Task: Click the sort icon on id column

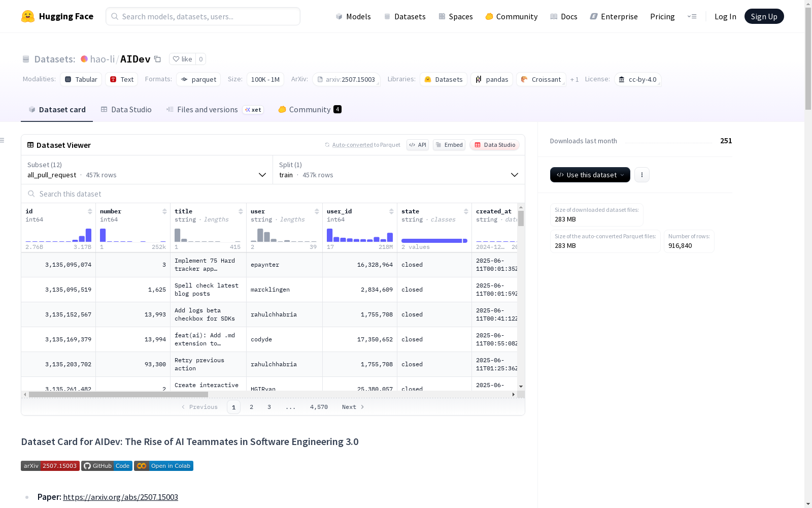Action: [x=90, y=211]
